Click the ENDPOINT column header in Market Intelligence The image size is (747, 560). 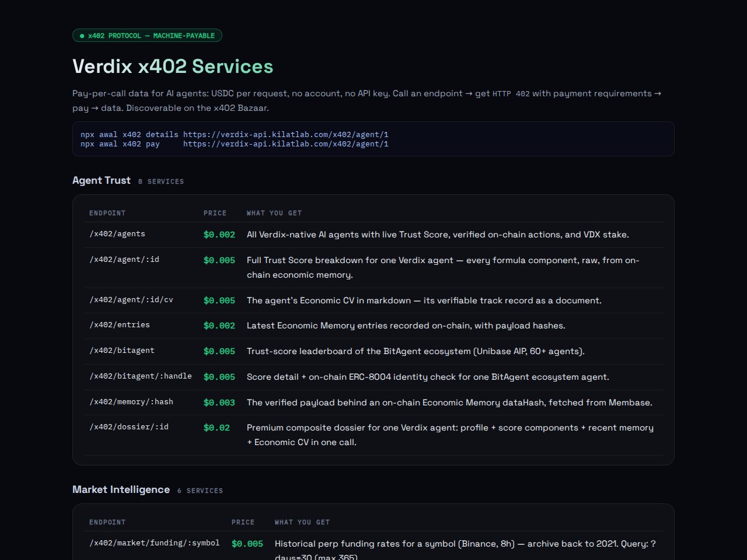107,522
